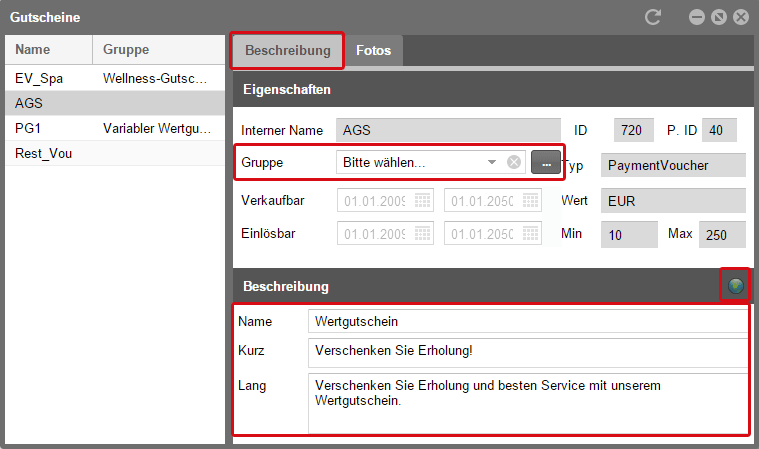Open calendar picker for Einlösbar start date
This screenshot has height=449, width=759.
tap(423, 233)
